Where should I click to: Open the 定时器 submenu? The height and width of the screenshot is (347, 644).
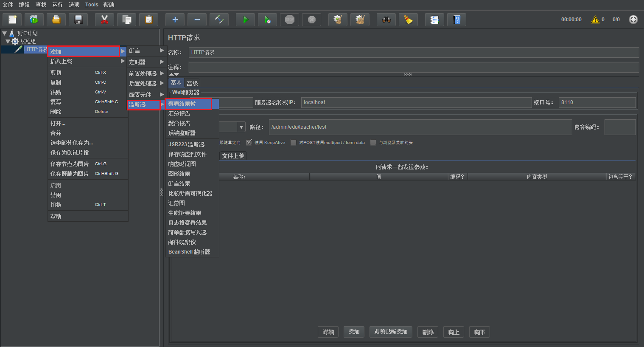coord(146,62)
